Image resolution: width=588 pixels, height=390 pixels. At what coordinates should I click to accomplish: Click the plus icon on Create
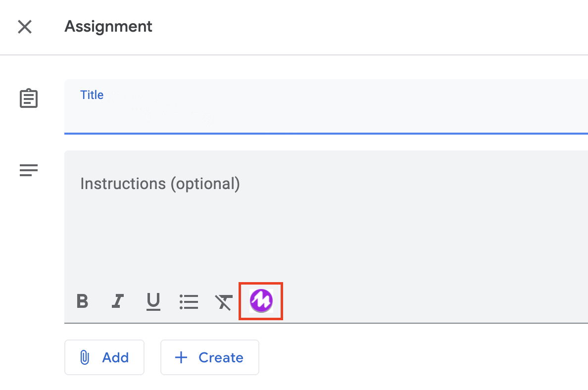(x=182, y=357)
